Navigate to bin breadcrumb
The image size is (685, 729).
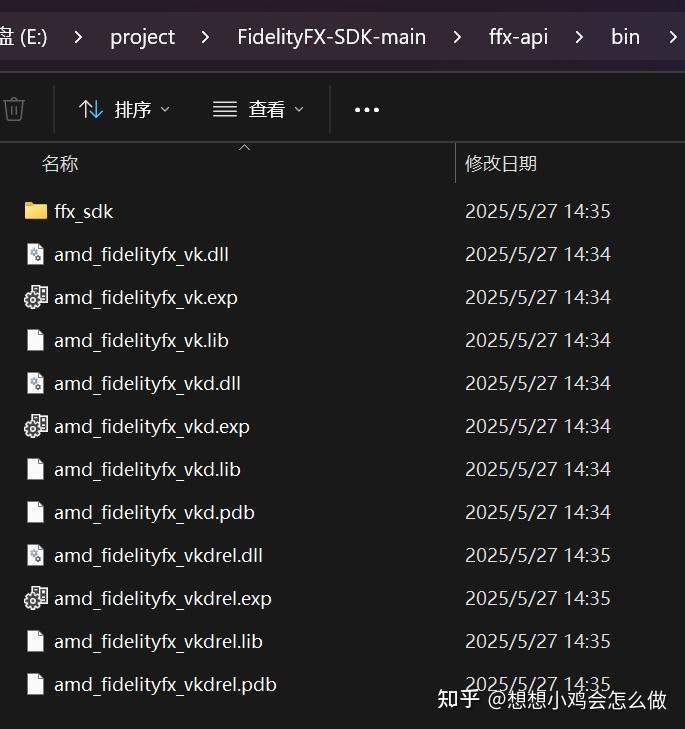click(625, 37)
